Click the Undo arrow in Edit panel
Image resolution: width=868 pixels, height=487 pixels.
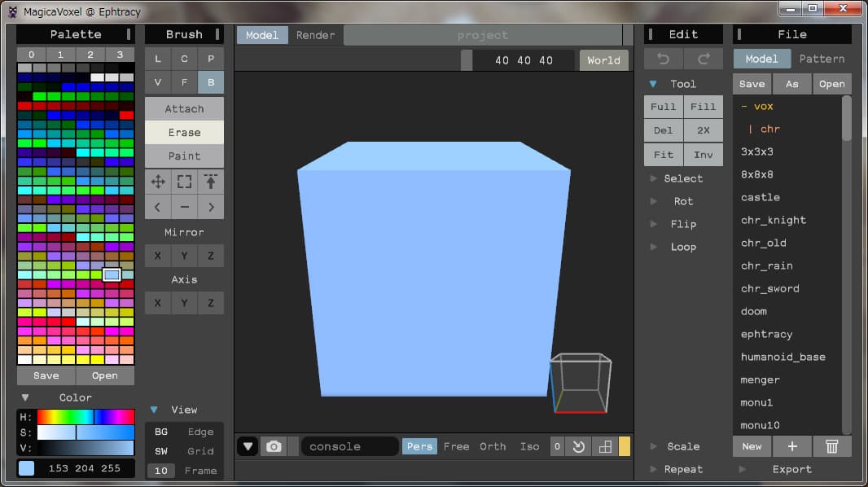pos(663,59)
